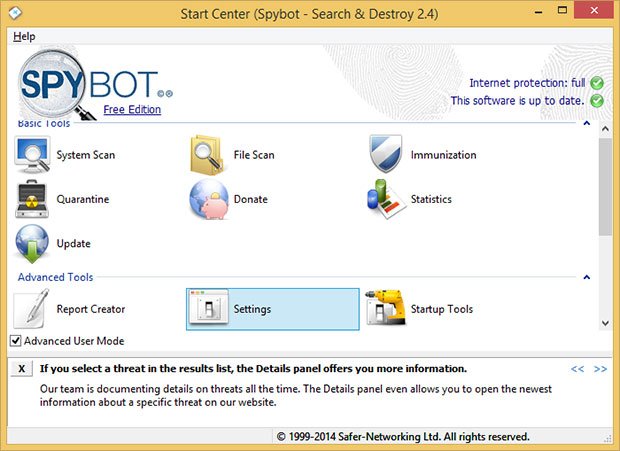Click This software is up to date text
Screen dimensions: 620x451
[517, 101]
